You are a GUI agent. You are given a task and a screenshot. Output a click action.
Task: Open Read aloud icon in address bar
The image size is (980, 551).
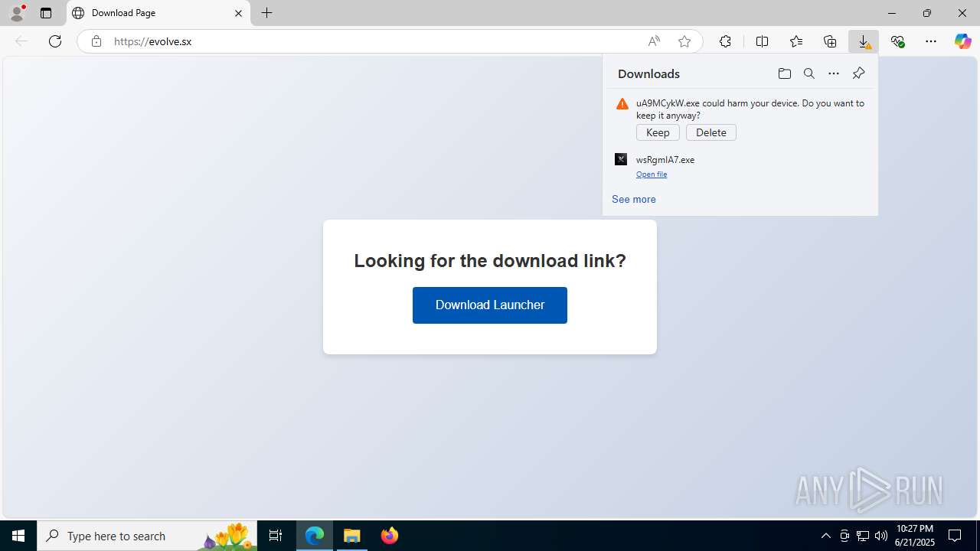(x=654, y=41)
